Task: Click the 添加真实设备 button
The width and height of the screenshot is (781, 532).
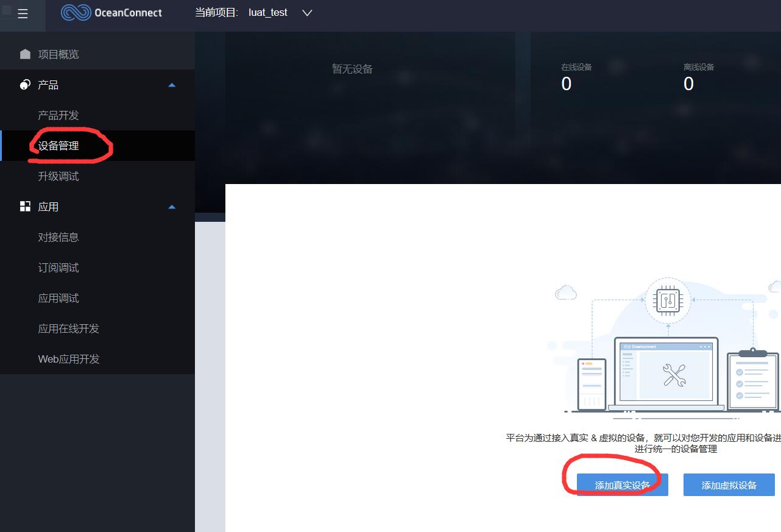Action: pos(623,485)
